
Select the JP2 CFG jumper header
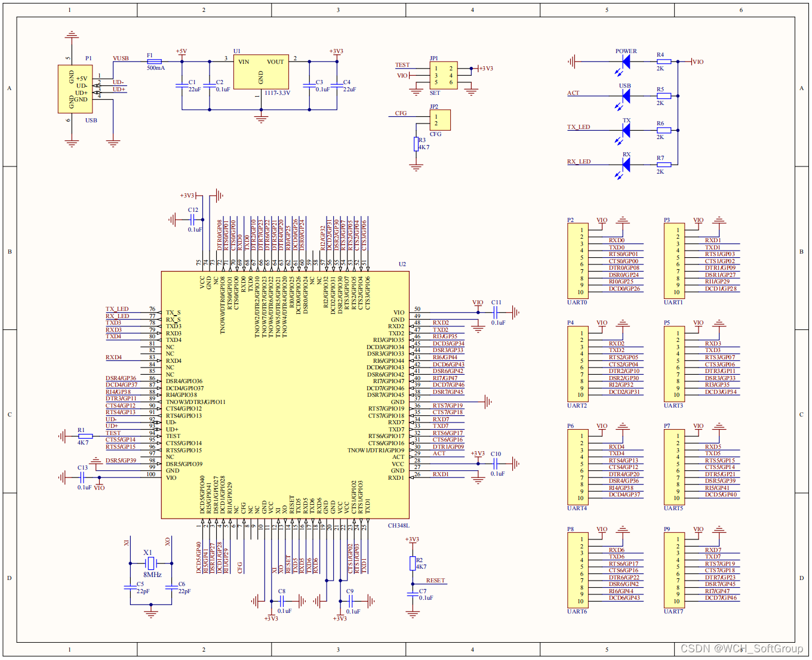(440, 120)
